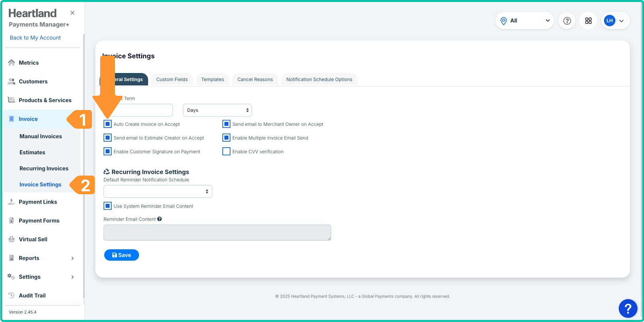The image size is (644, 322).
Task: Click the Customers people icon
Action: click(12, 81)
